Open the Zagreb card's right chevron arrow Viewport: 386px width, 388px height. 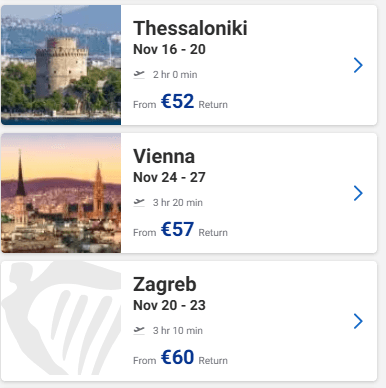358,321
